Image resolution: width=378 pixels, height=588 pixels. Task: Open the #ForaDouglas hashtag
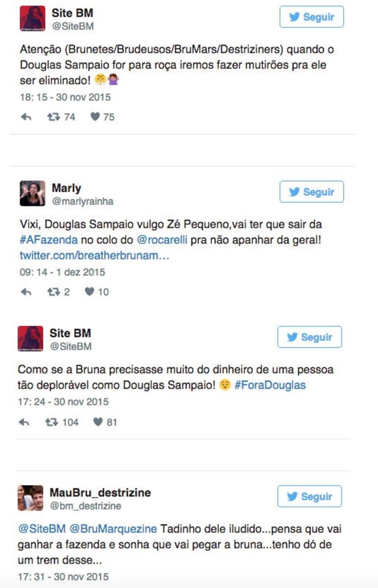[270, 385]
